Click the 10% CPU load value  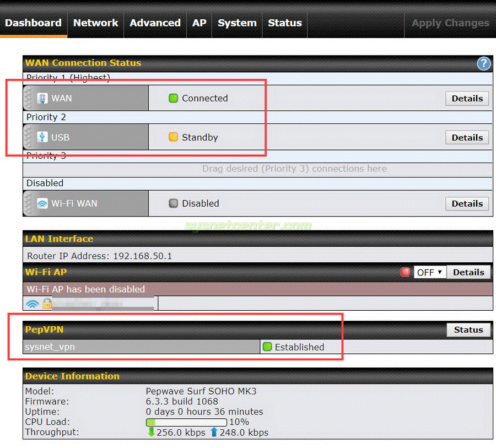239,422
